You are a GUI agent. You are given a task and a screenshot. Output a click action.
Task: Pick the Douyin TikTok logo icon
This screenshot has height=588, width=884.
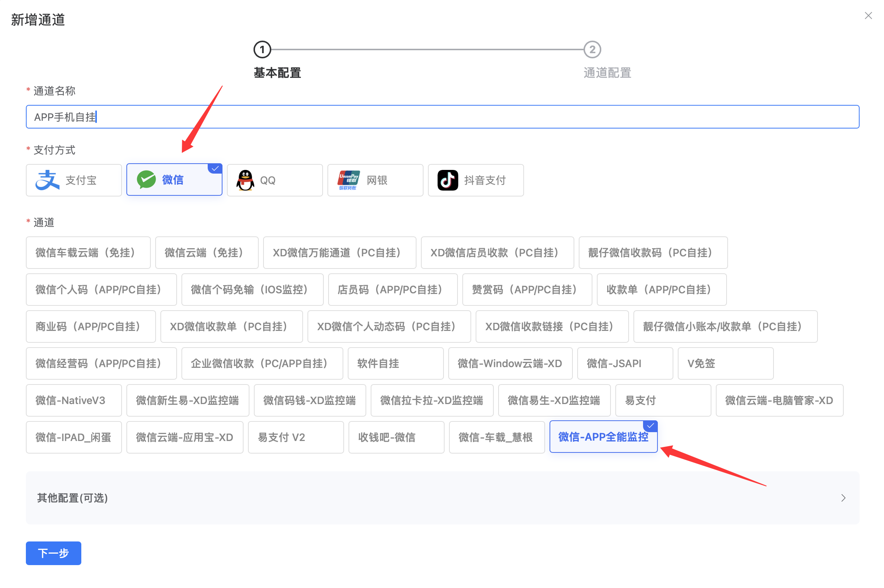coord(448,180)
